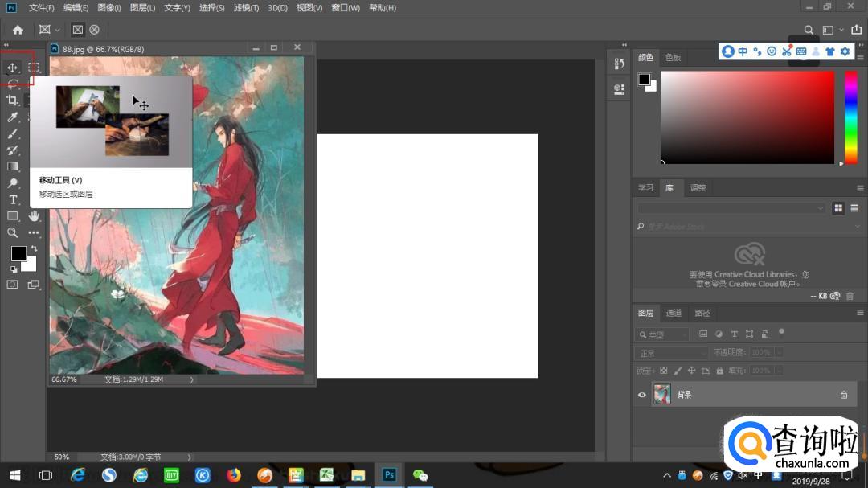868x488 pixels.
Task: Toggle the shape layer filter
Action: pos(750,334)
